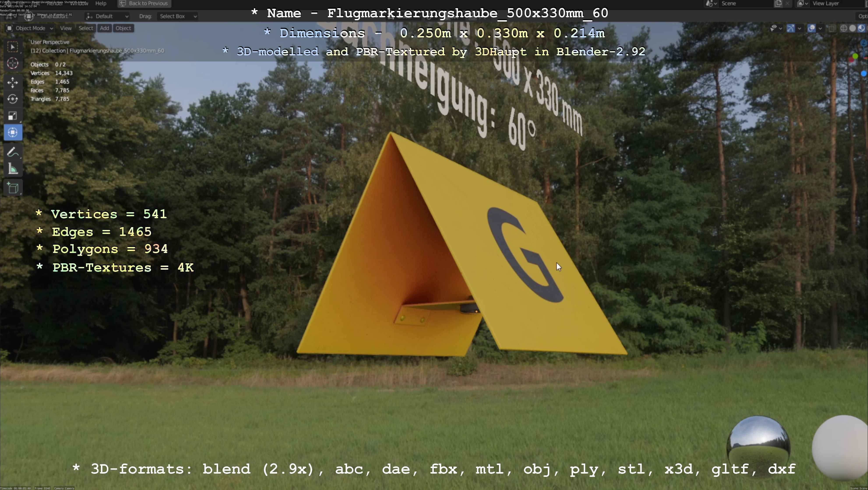Open the Help menu
Viewport: 868px width, 490px height.
click(x=101, y=3)
